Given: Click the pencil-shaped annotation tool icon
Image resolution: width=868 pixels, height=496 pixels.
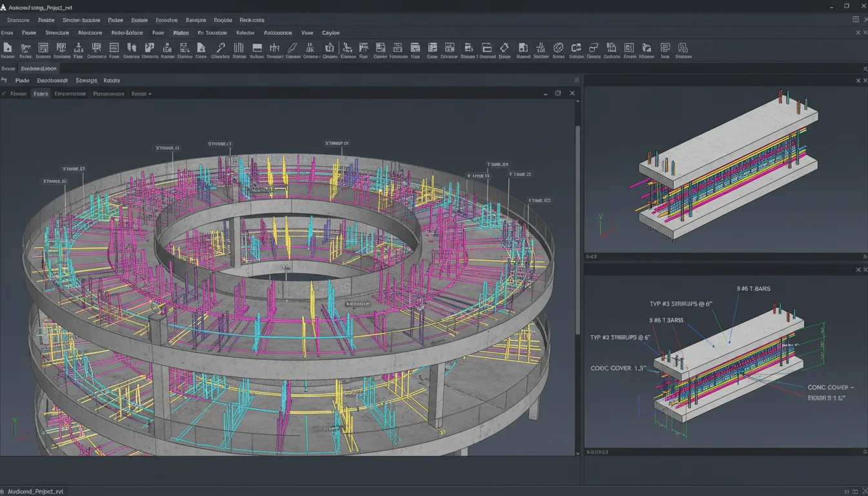Looking at the screenshot, I should (x=291, y=48).
